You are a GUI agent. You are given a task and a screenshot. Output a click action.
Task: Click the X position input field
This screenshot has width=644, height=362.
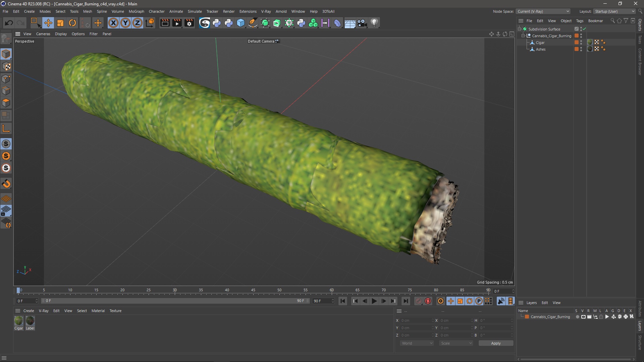point(417,320)
